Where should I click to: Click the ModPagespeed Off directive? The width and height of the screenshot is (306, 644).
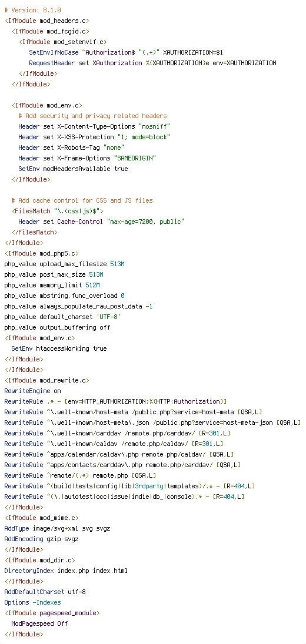(x=39, y=623)
